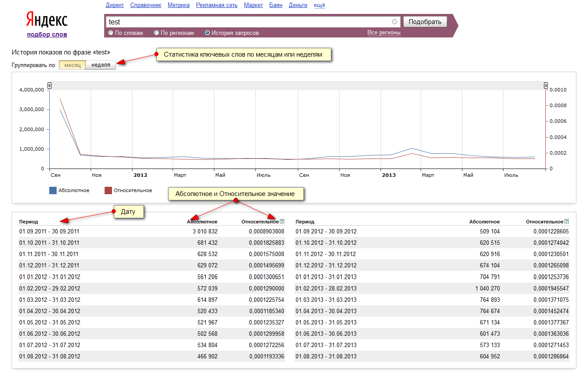The image size is (588, 378).
Task: Clear the search field with the X icon
Action: point(394,22)
